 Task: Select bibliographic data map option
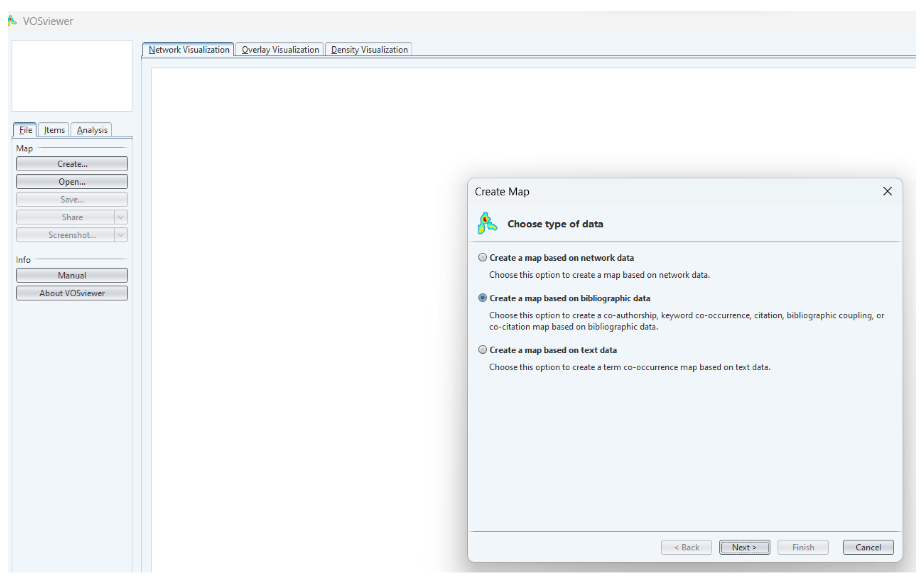tap(482, 298)
